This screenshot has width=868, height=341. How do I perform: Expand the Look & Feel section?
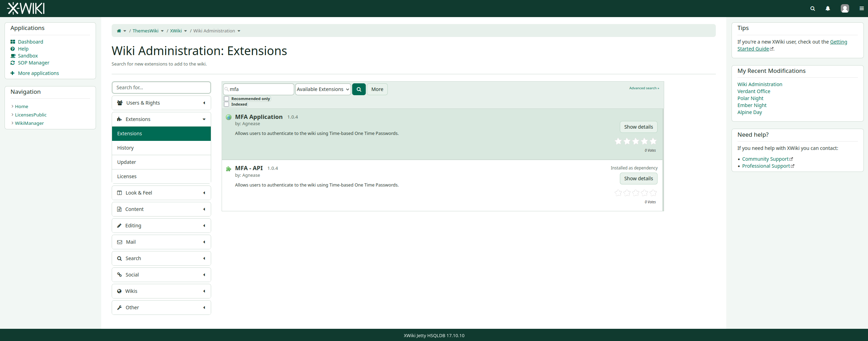coord(161,193)
